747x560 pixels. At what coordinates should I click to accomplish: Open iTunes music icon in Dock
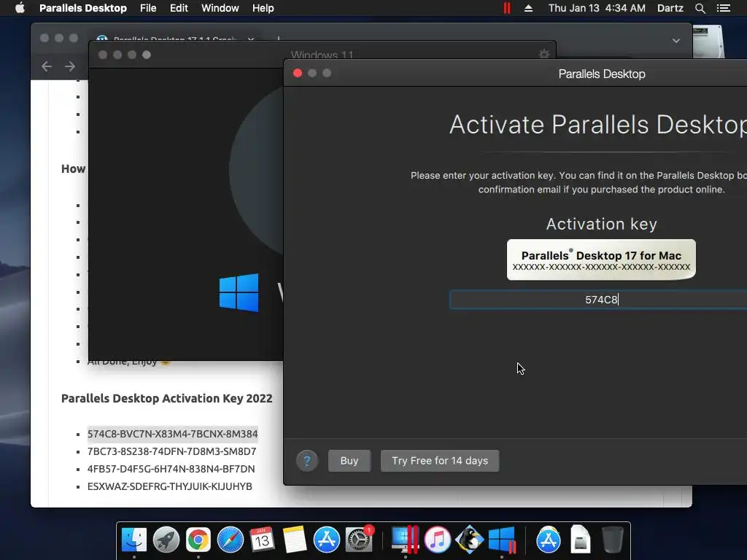[437, 540]
